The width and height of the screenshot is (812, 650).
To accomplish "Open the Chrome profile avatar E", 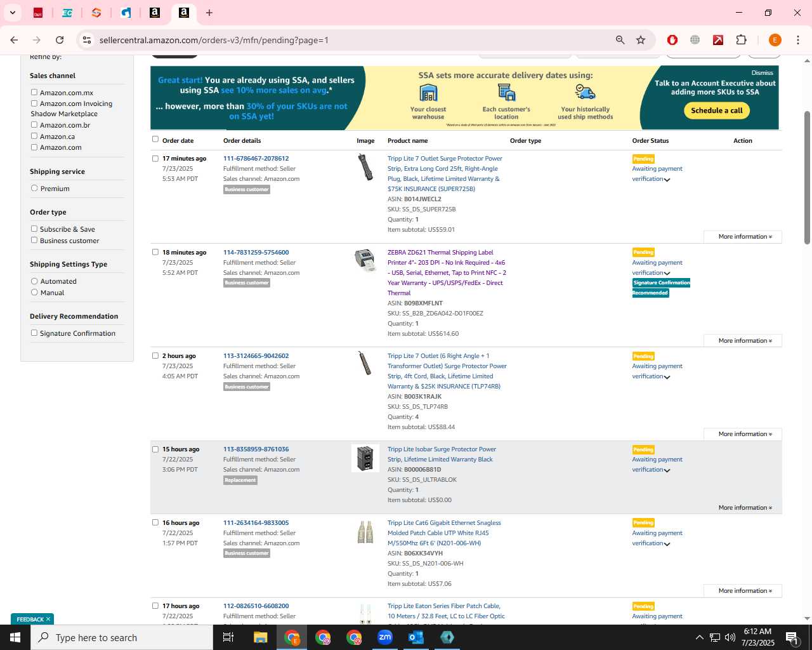I will pos(775,40).
